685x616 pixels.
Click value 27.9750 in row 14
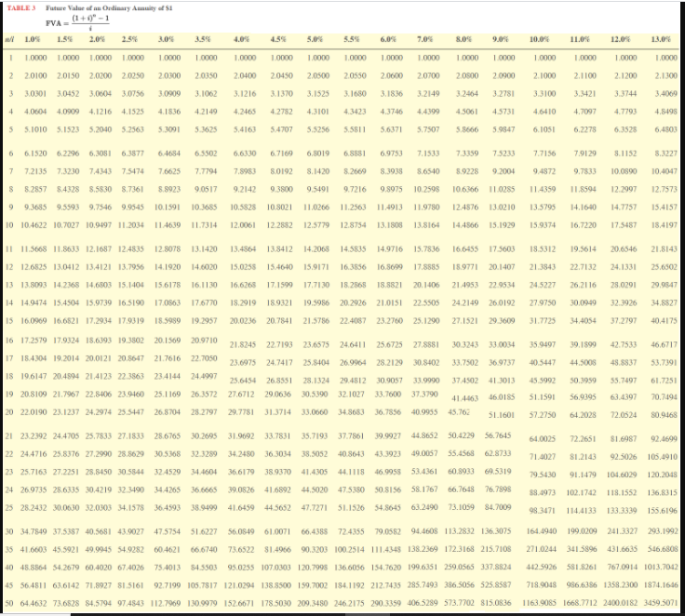543,302
